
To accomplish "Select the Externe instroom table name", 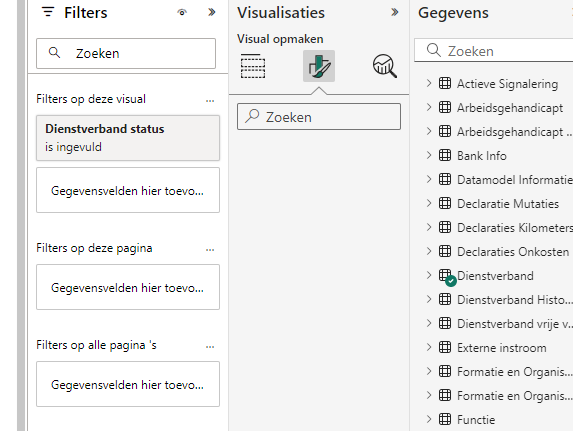I will tap(501, 348).
